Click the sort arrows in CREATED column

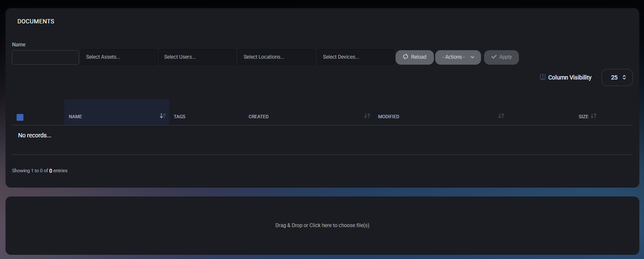click(x=367, y=116)
